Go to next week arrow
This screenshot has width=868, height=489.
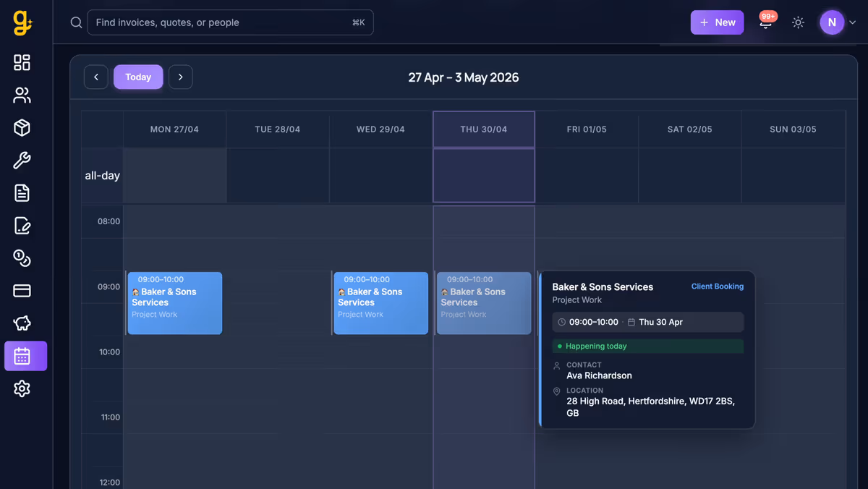click(181, 77)
